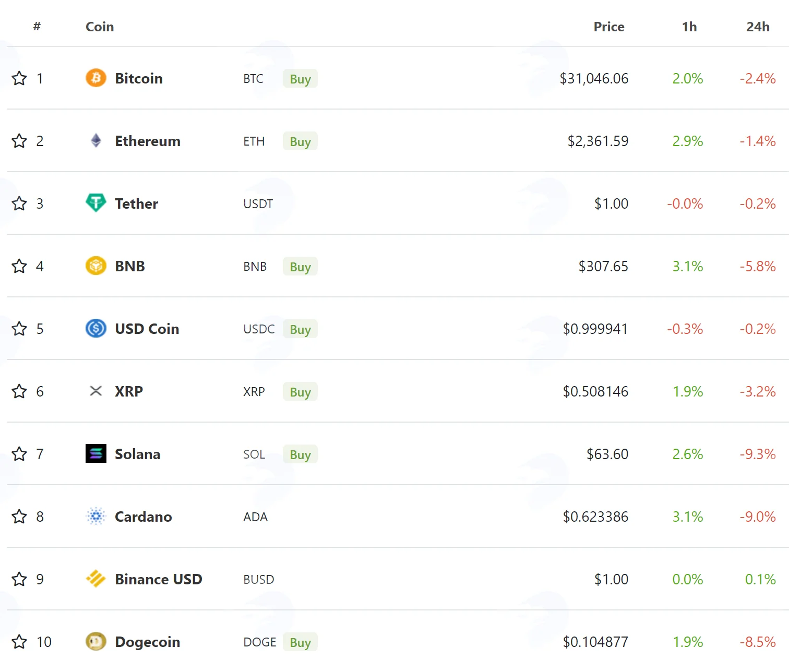Click the Bitcoin orange logo icon
The height and width of the screenshot is (672, 789).
[96, 78]
